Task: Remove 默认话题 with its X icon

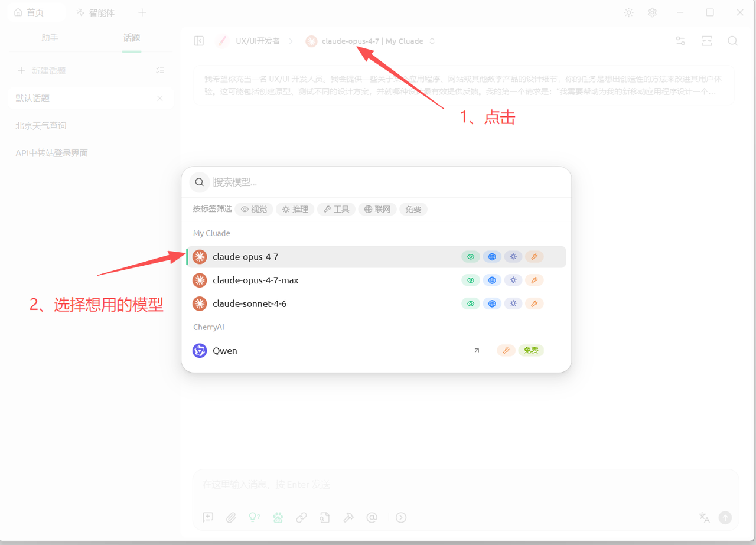Action: coord(159,98)
